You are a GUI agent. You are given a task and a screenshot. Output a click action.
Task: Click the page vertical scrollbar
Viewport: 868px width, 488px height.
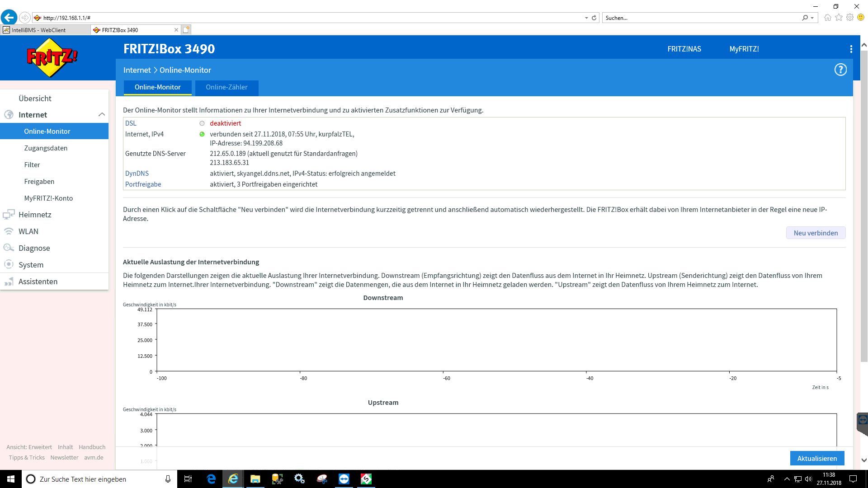pos(863,203)
